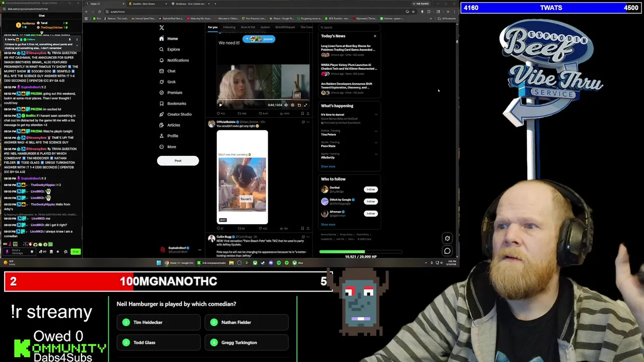This screenshot has width=644, height=362.
Task: Open Penn State trending topic
Action: click(328, 146)
